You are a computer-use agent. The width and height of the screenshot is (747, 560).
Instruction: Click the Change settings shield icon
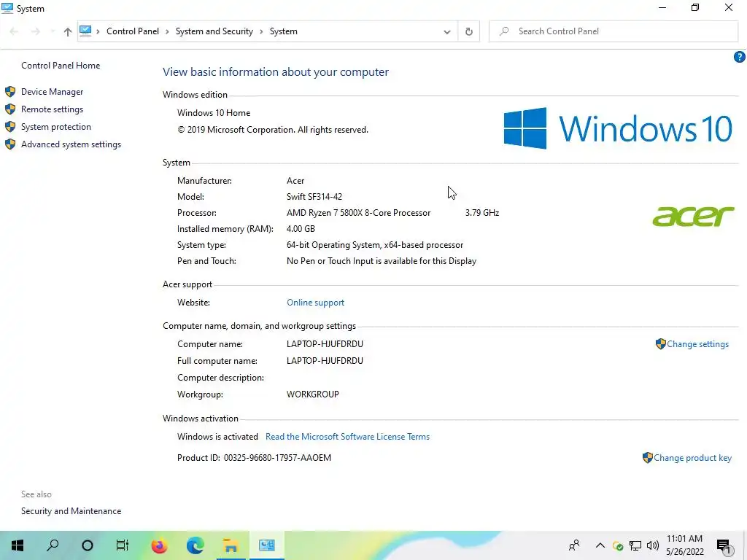coord(660,344)
